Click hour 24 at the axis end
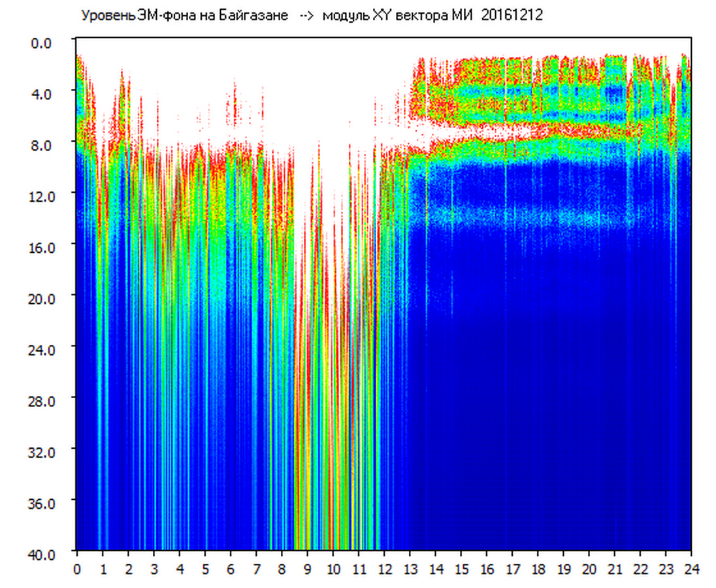 [692, 568]
